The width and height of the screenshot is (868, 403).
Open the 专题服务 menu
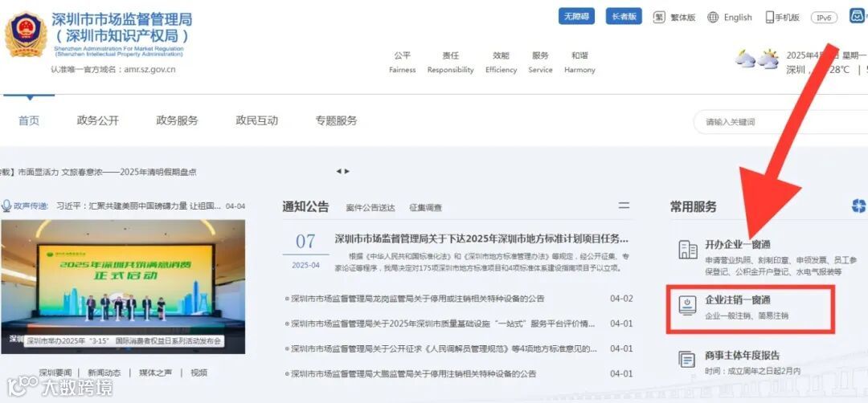pyautogui.click(x=337, y=120)
